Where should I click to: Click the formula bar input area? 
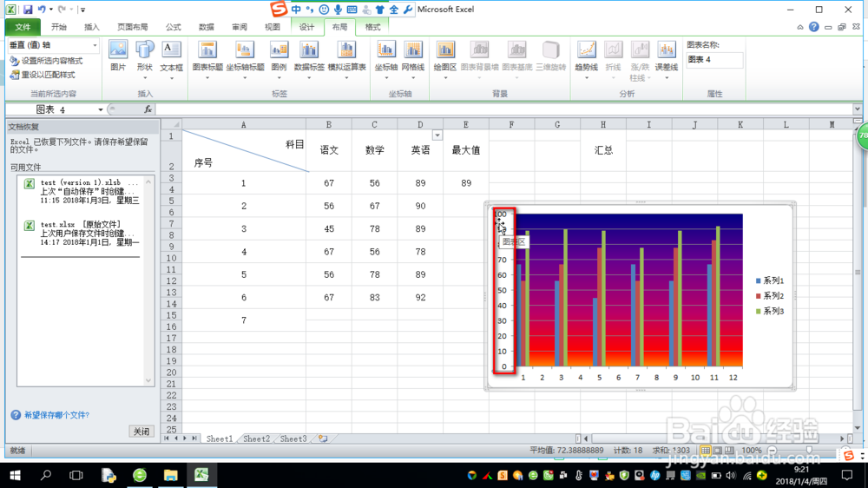pos(503,109)
